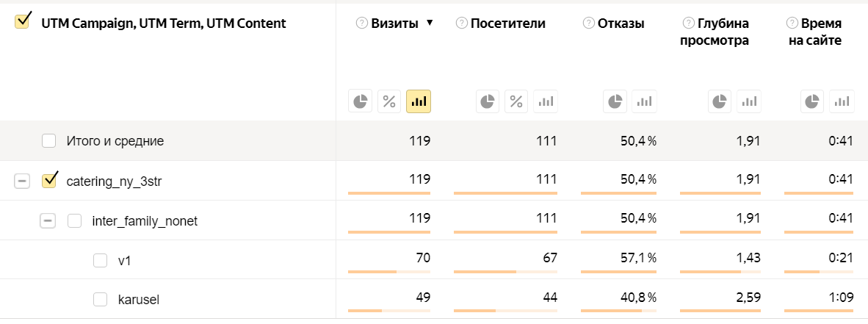Uncheck the header select-all checkbox
This screenshot has width=868, height=324.
coord(22,21)
